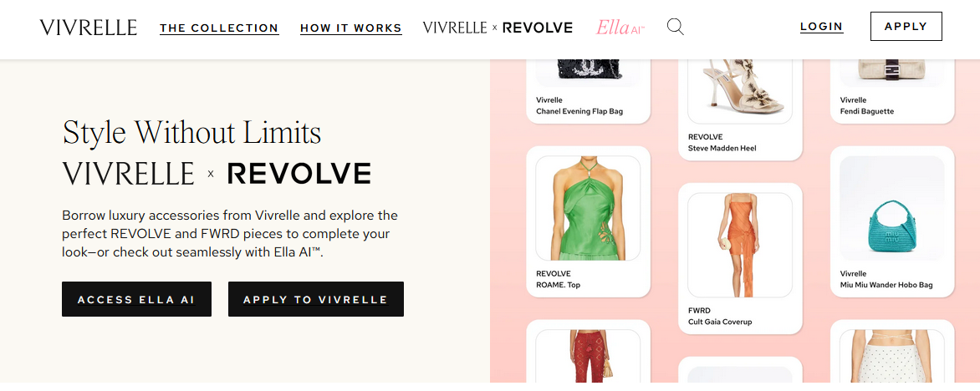Click the Access Ella AI button
Screen dimensions: 980x391
[136, 299]
